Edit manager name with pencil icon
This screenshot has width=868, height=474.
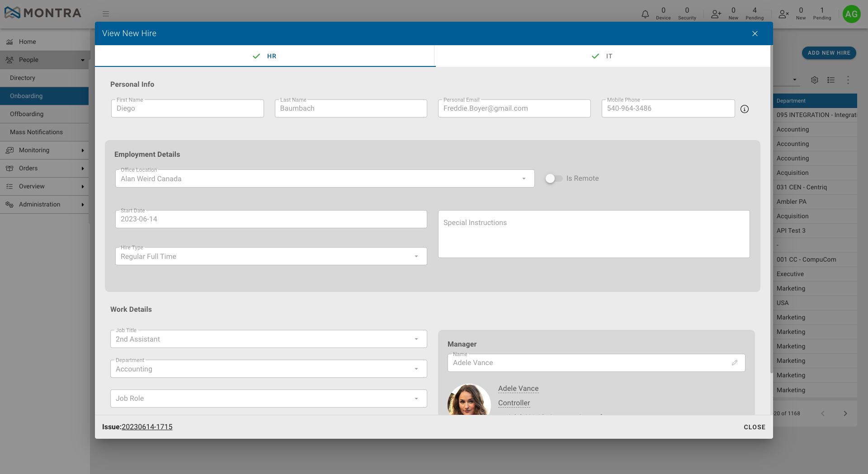[735, 362]
